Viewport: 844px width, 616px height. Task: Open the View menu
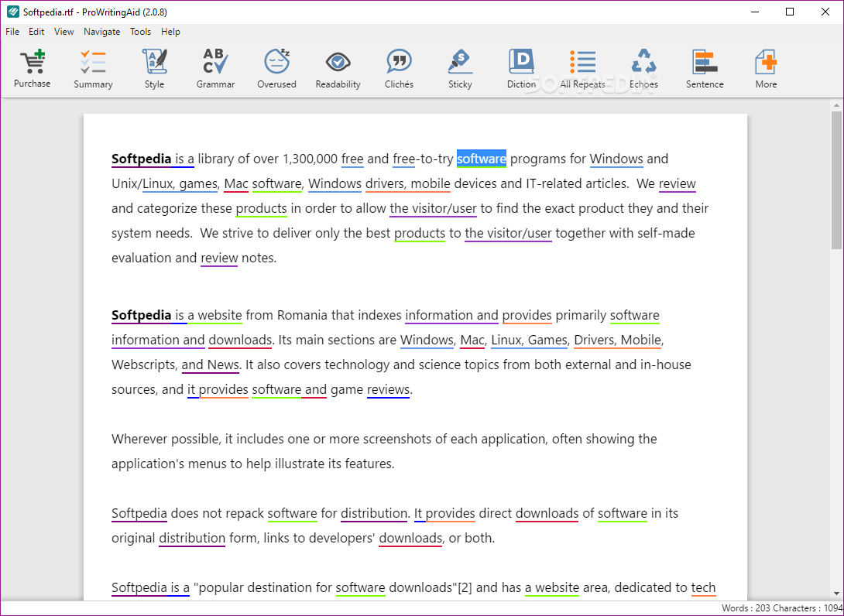64,32
